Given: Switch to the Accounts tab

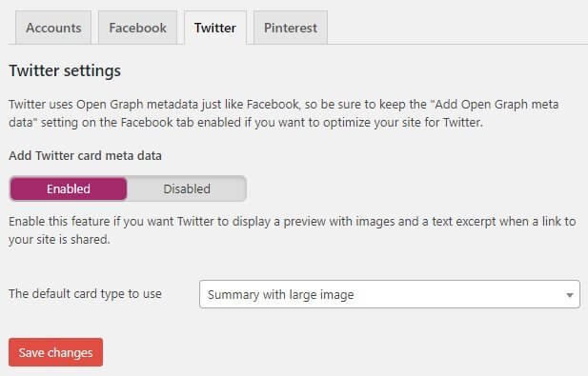Looking at the screenshot, I should [53, 28].
